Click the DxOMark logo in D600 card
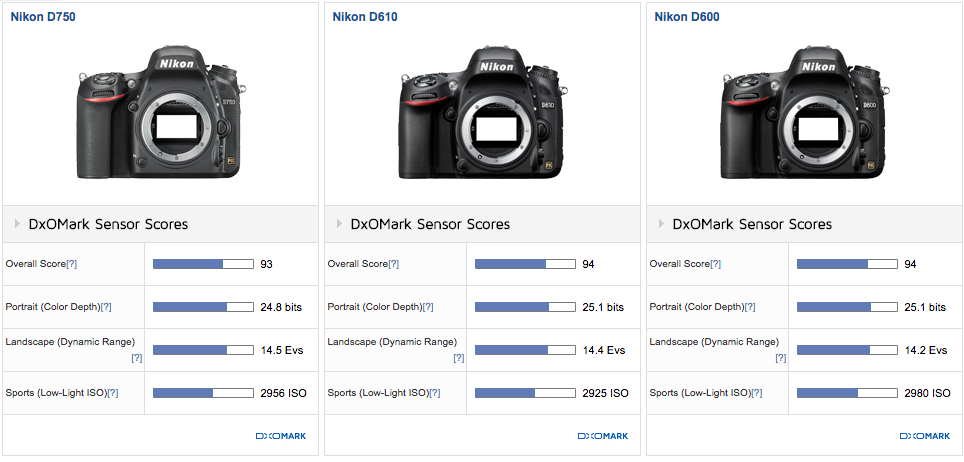 pyautogui.click(x=925, y=436)
